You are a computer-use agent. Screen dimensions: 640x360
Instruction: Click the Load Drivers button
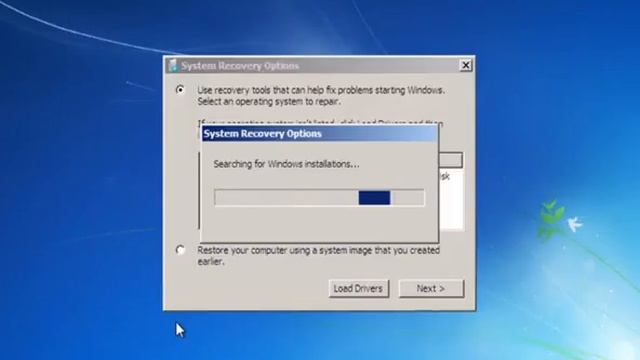[x=358, y=289]
